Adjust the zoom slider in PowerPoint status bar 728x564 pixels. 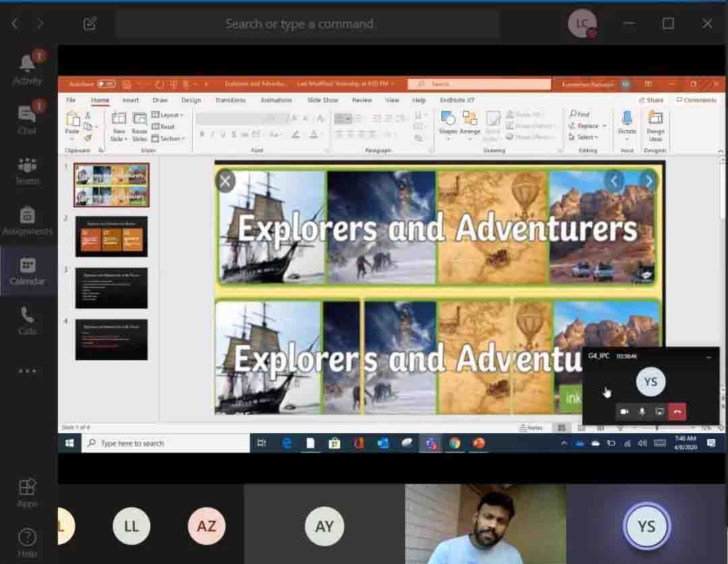657,428
